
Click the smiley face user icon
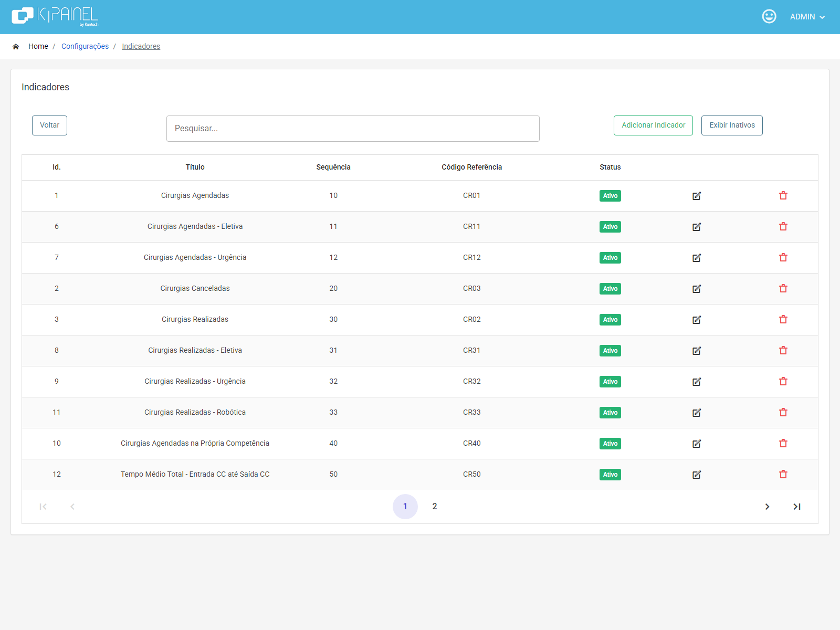769,16
